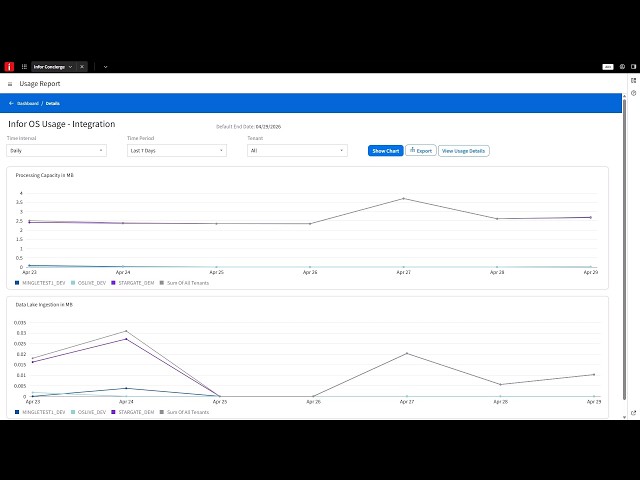Click the Apr 29 point in Processing Capacity chart

coord(591,218)
